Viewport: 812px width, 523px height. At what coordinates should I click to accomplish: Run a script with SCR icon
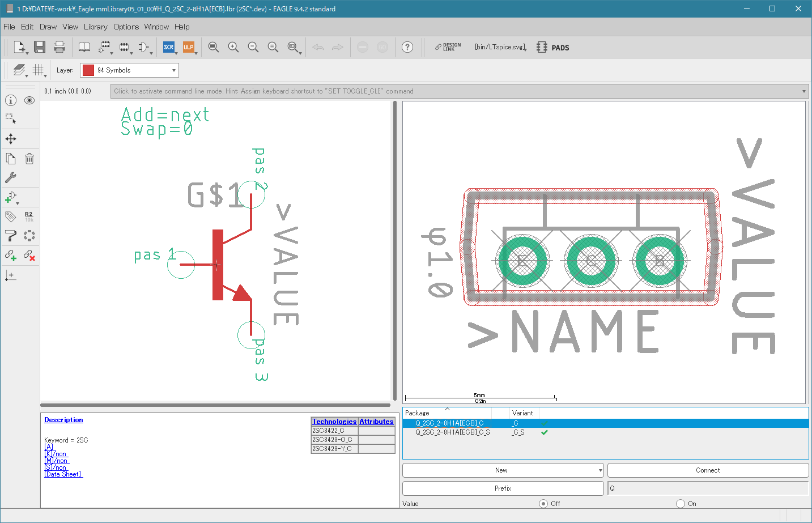[x=169, y=48]
